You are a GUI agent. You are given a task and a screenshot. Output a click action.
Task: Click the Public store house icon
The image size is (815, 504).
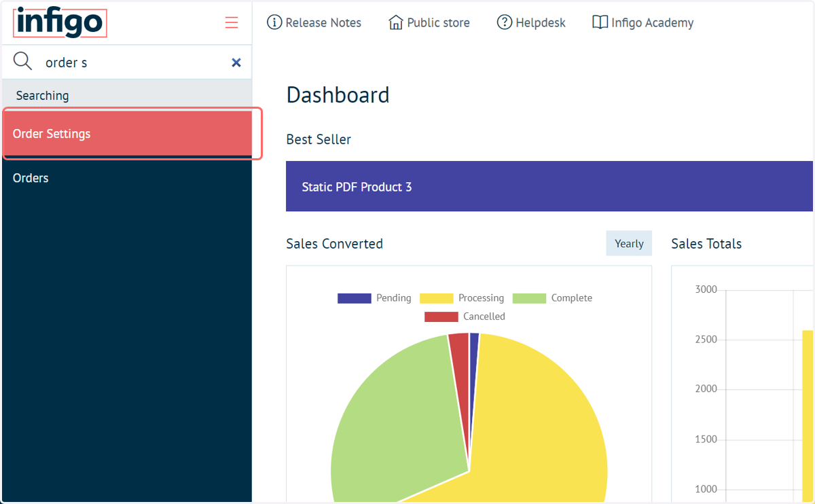(395, 22)
